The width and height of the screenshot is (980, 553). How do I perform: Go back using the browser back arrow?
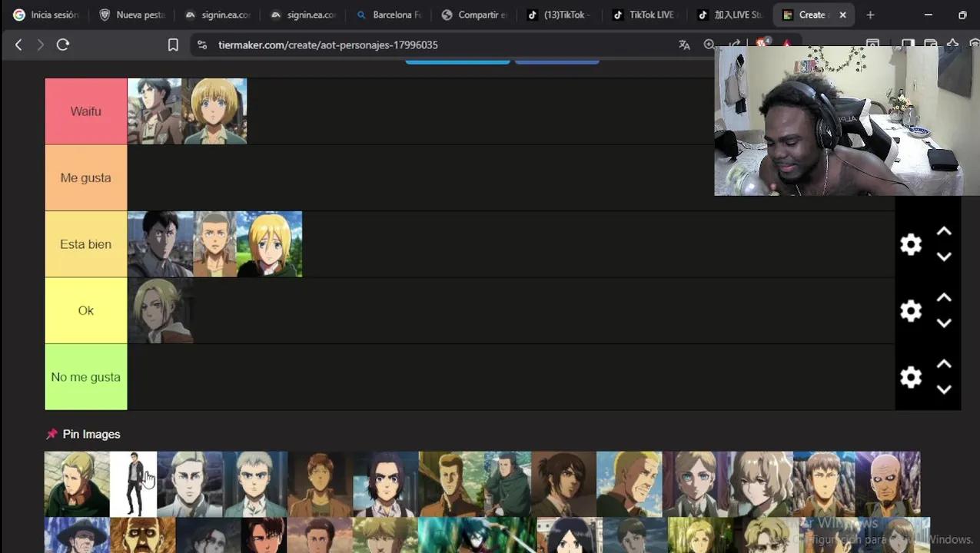[18, 45]
